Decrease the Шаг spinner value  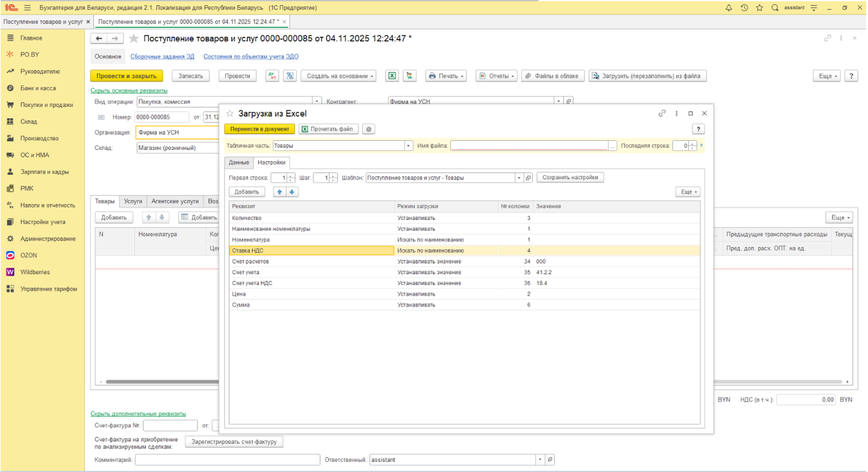333,180
